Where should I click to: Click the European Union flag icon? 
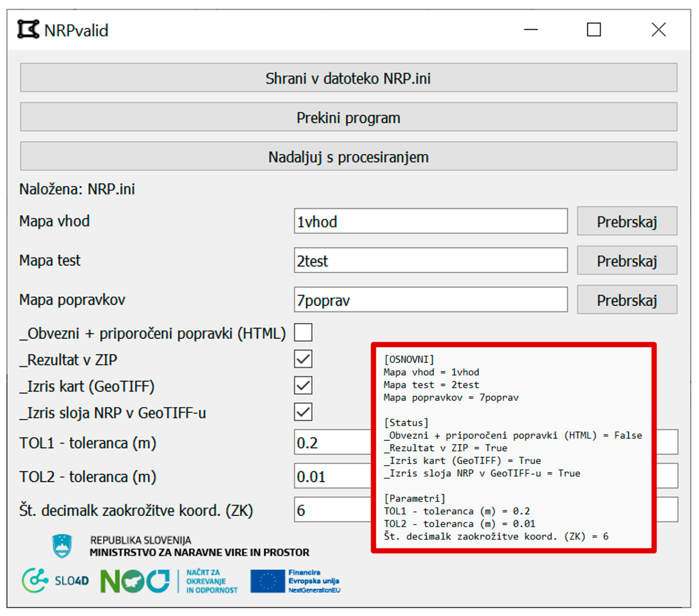click(268, 581)
